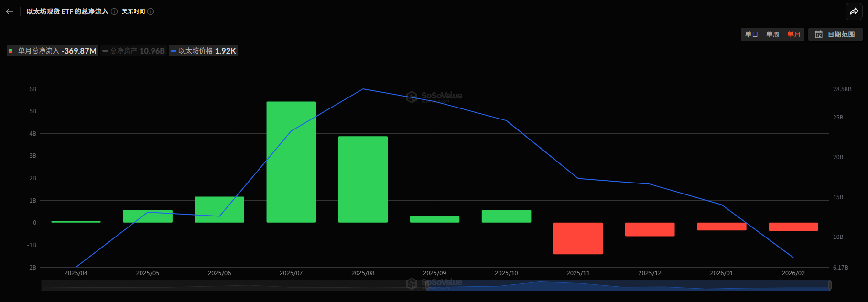
Task: Click info icon next to 美东时间
Action: (151, 11)
